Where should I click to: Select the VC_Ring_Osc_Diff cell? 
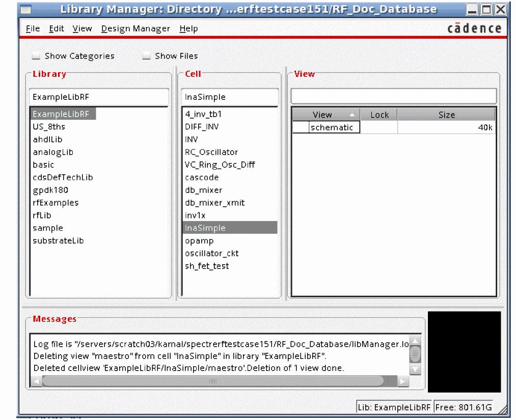(x=220, y=165)
